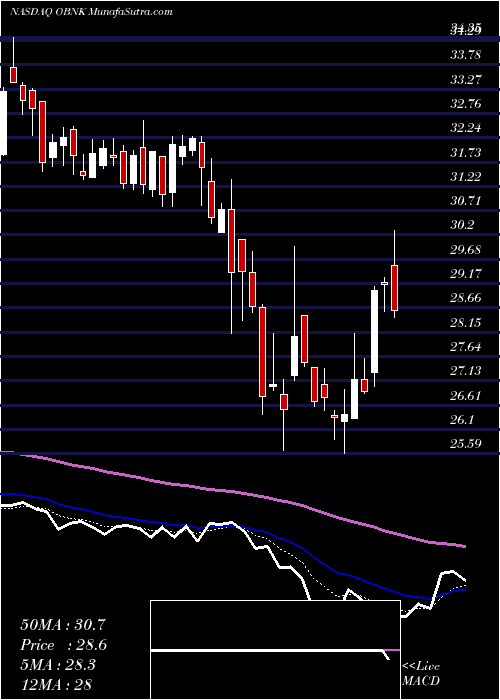This screenshot has width=500, height=700.
Task: Click the 31.73 price axis label
Action: tap(466, 153)
